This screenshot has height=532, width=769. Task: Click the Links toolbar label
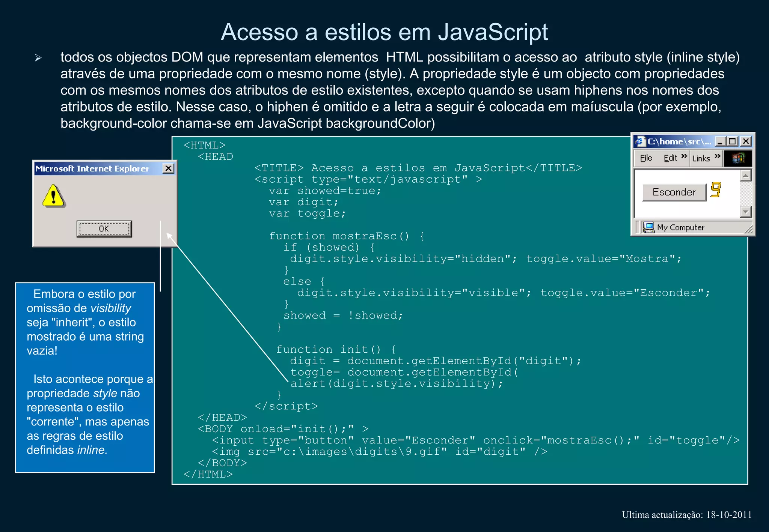click(701, 158)
